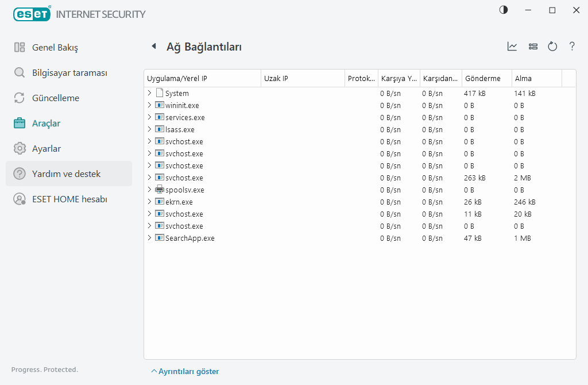Viewport: 588px width, 385px height.
Task: Expand the ekrn.exe connections
Action: pyautogui.click(x=150, y=202)
